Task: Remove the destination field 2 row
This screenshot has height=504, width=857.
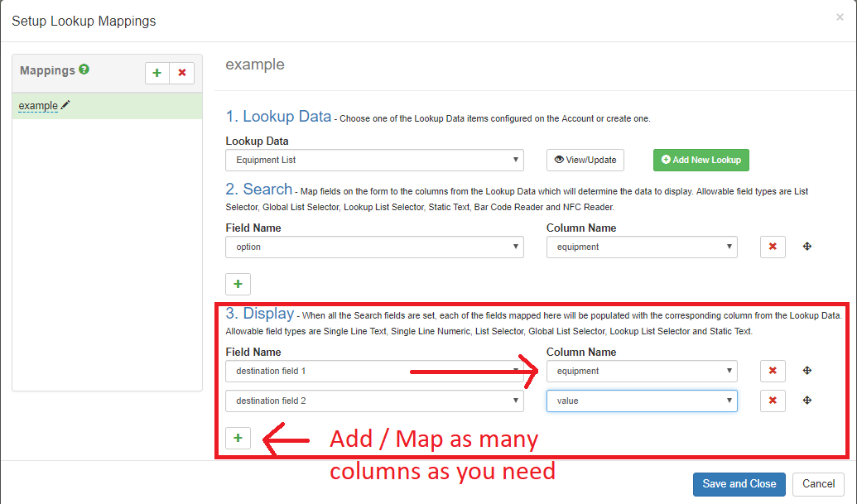Action: (772, 401)
